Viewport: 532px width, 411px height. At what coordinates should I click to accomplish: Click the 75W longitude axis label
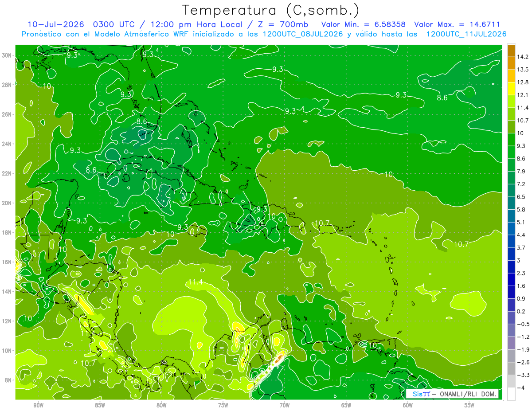tap(223, 405)
